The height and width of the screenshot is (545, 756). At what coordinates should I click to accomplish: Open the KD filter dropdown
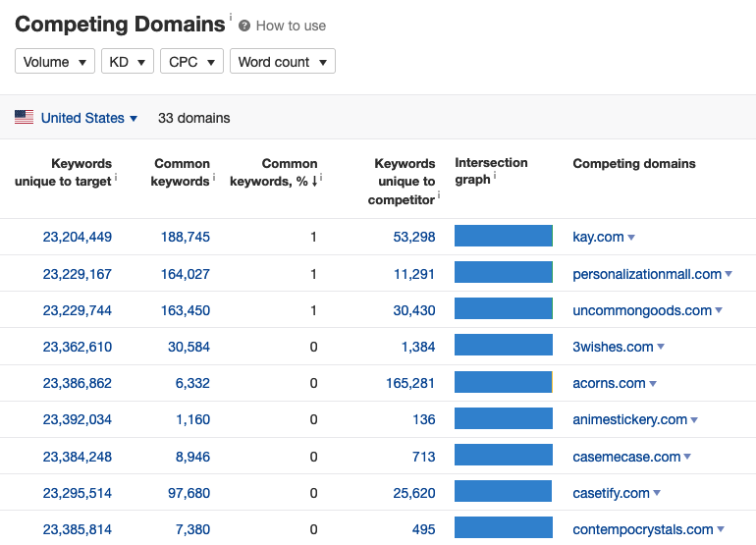point(128,61)
